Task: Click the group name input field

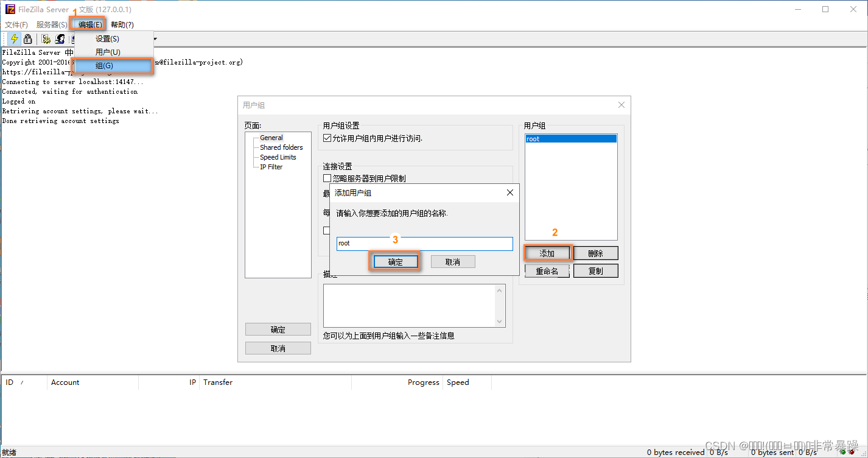Action: pos(425,244)
